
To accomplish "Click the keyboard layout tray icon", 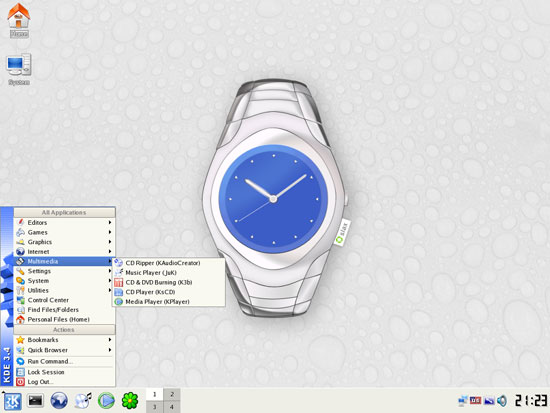I will [476, 400].
